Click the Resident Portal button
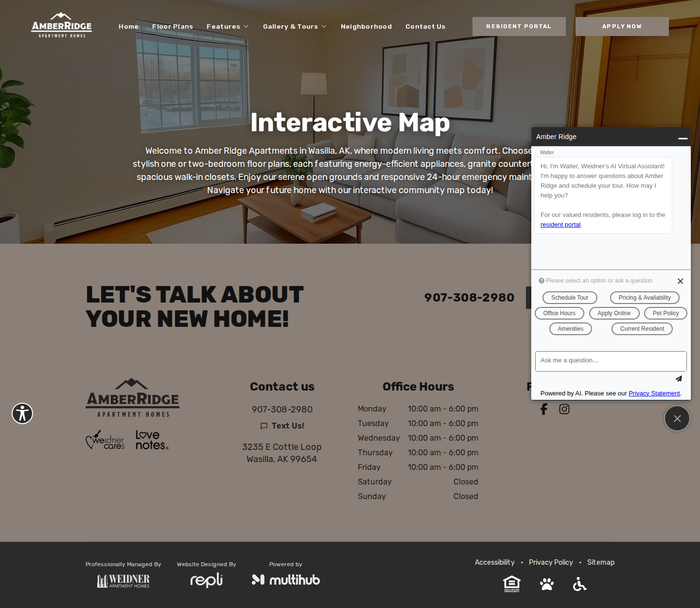 point(519,26)
